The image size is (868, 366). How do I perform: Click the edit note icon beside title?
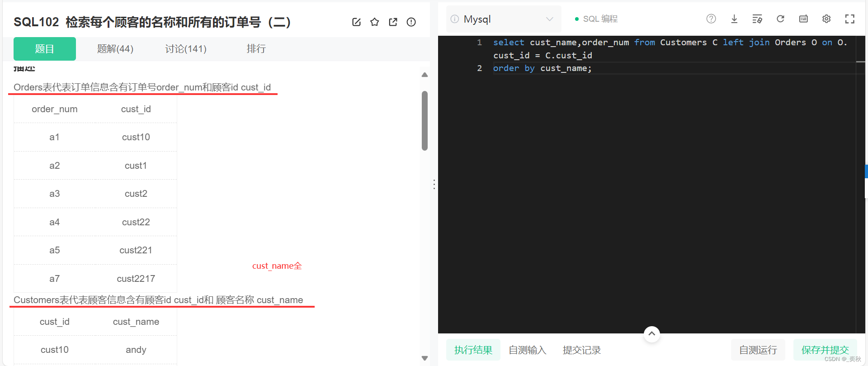[x=356, y=22]
